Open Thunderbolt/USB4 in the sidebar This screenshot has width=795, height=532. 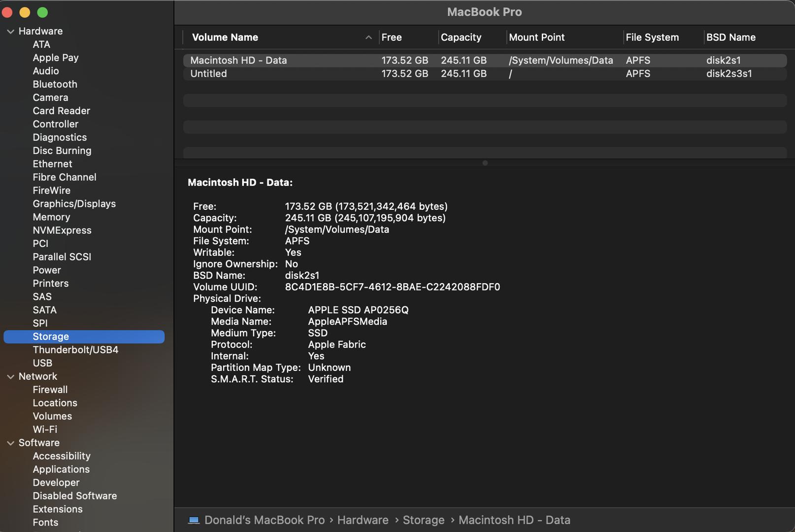[x=75, y=350]
